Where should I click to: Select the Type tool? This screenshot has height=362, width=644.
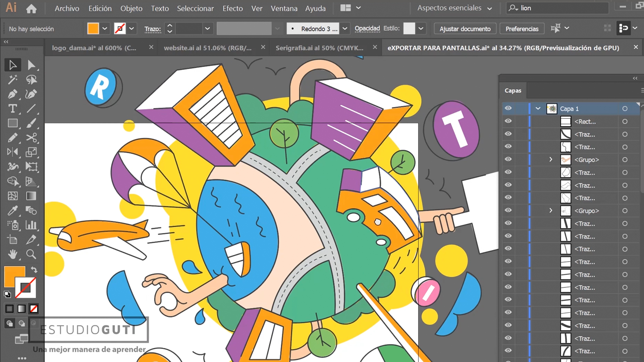[x=13, y=109]
